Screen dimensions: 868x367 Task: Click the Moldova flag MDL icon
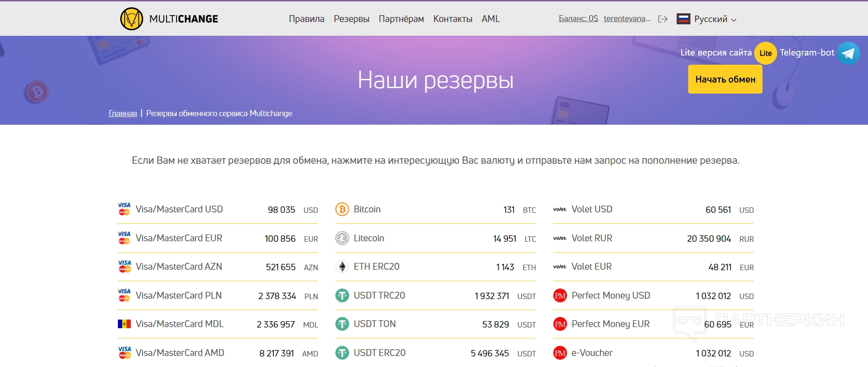[x=124, y=324]
